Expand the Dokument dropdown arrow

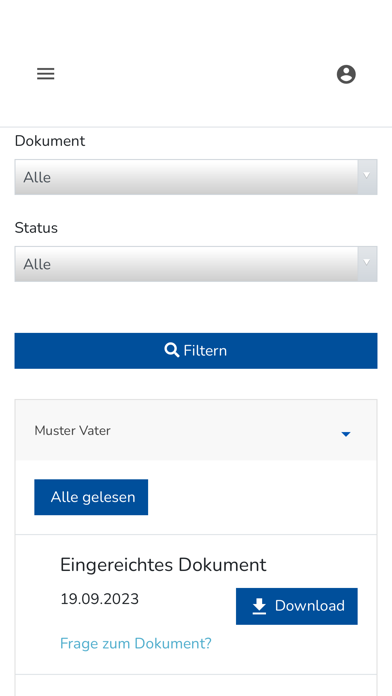pos(367,177)
